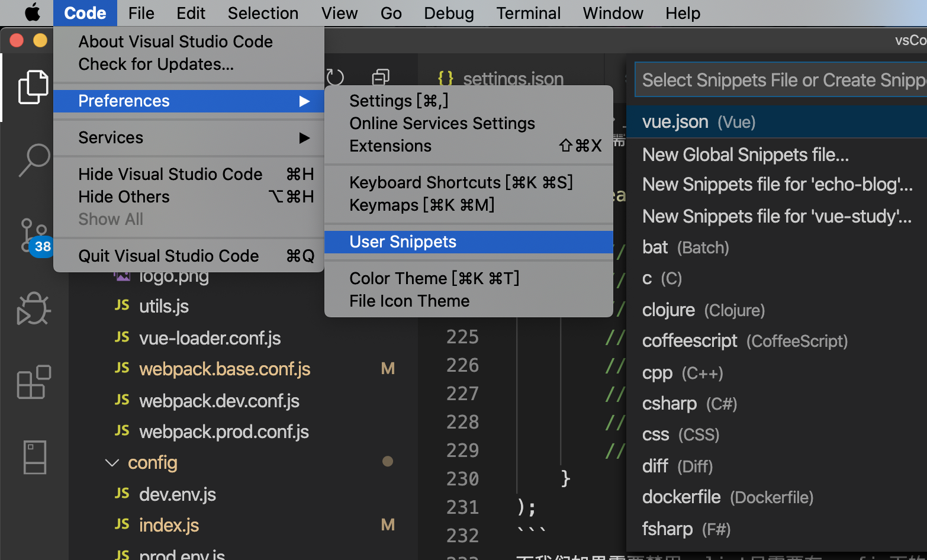
Task: Select css (CSS) snippet language
Action: pyautogui.click(x=777, y=435)
